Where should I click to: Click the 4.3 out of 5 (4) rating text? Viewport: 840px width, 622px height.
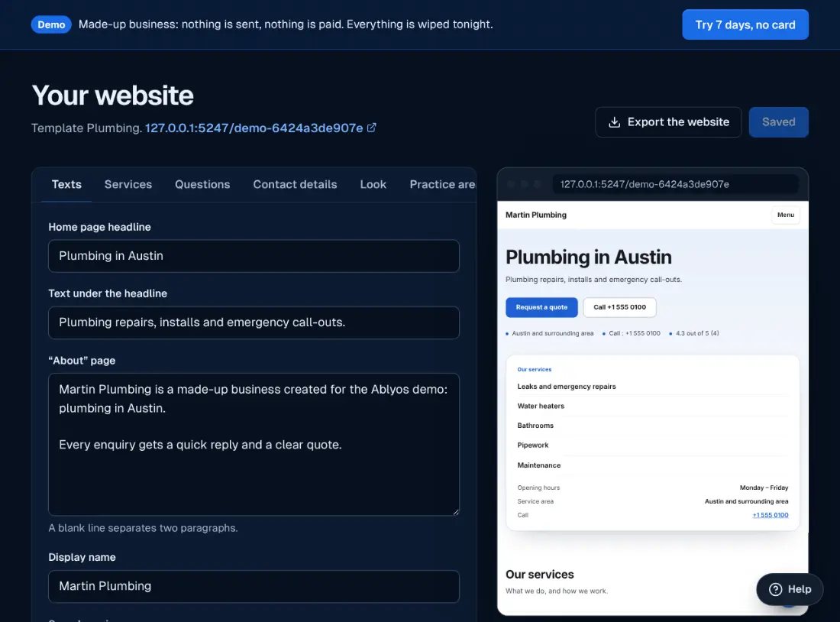tap(697, 333)
